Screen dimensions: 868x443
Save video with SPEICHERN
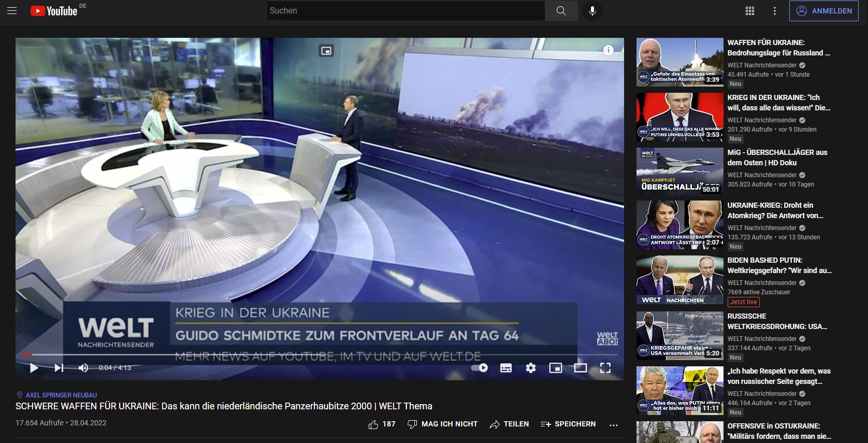(x=568, y=424)
